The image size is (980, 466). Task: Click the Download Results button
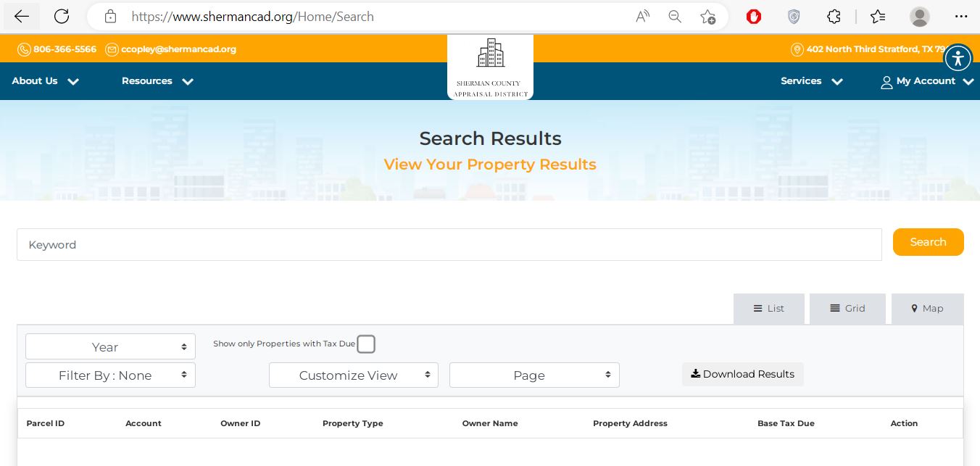point(742,374)
